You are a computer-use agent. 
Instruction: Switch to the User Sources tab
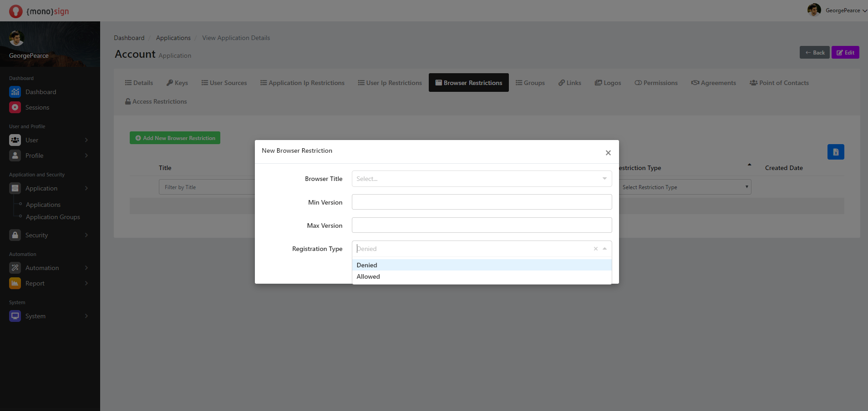[x=224, y=83]
